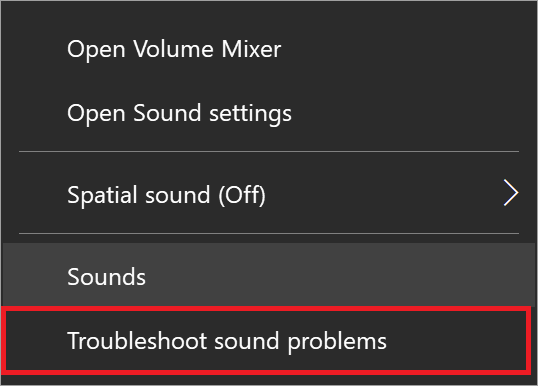Image resolution: width=538 pixels, height=386 pixels.
Task: Open the Volume Mixer
Action: tap(269, 49)
